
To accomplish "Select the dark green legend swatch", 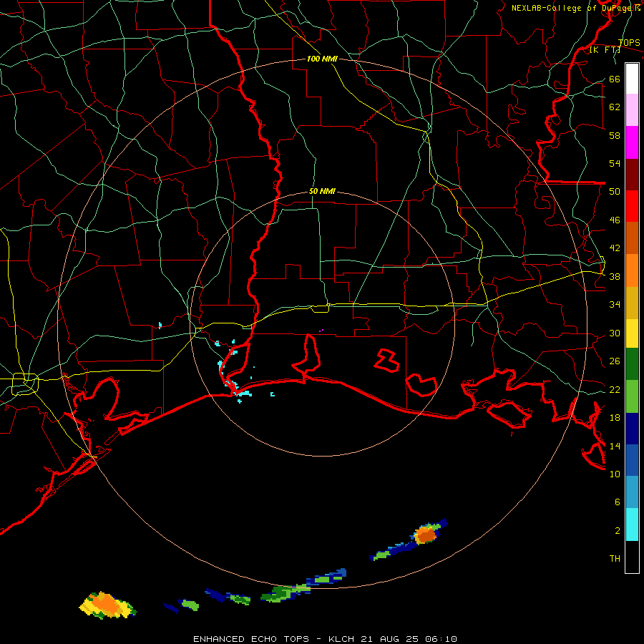I will pos(632,364).
